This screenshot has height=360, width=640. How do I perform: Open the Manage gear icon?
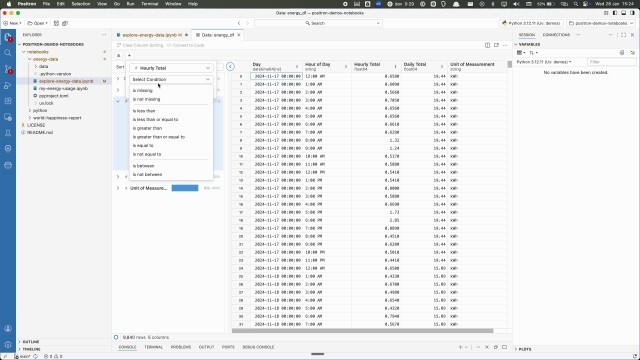coord(8,344)
